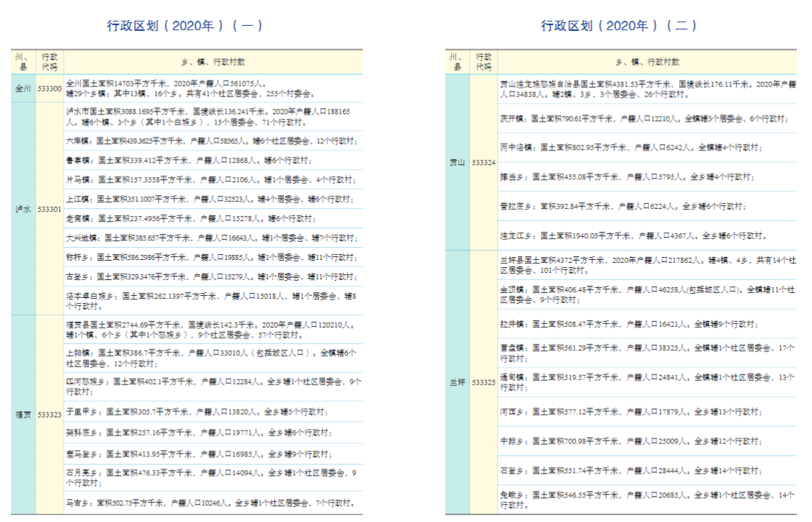Image resolution: width=812 pixels, height=522 pixels.
Task: Select the 丙中洛镇 row
Action: click(647, 148)
